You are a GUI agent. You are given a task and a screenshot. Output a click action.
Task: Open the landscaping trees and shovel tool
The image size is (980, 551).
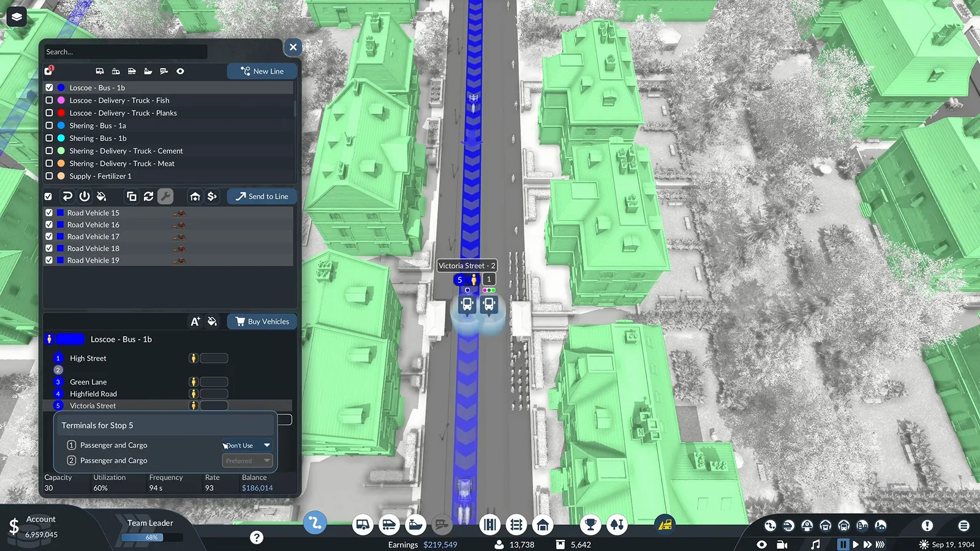pos(617,525)
